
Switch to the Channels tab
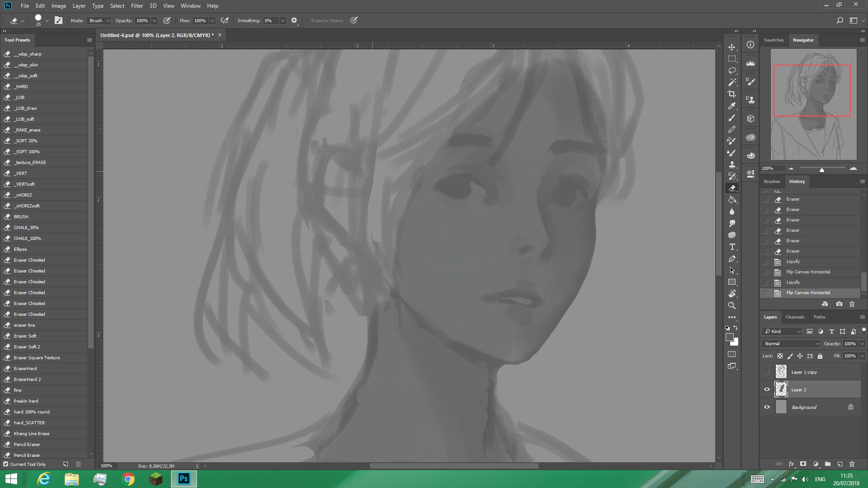coord(795,317)
